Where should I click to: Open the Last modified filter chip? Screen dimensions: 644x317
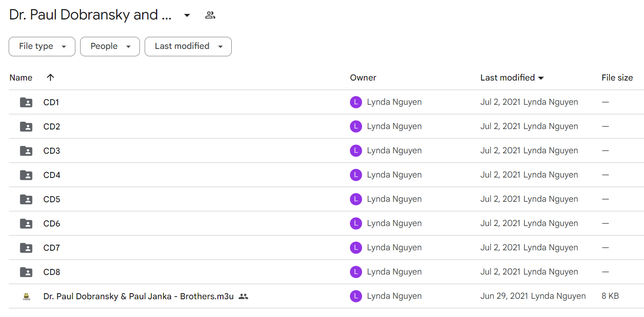pyautogui.click(x=188, y=46)
